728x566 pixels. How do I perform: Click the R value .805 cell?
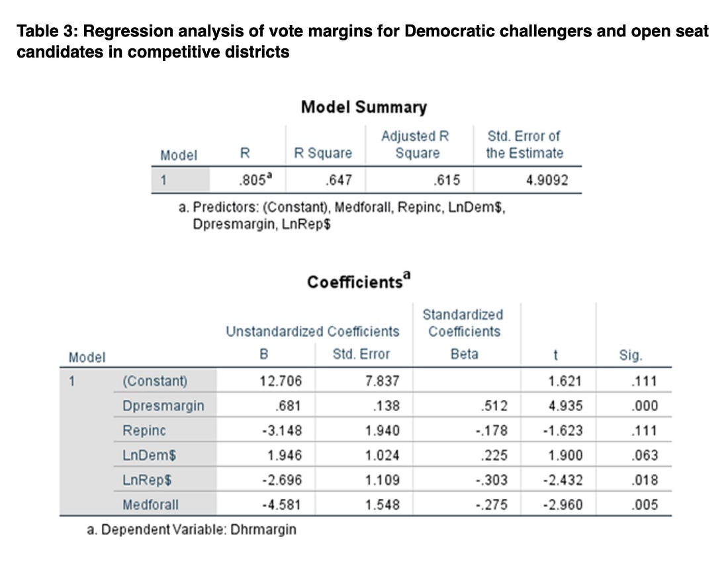coord(255,179)
